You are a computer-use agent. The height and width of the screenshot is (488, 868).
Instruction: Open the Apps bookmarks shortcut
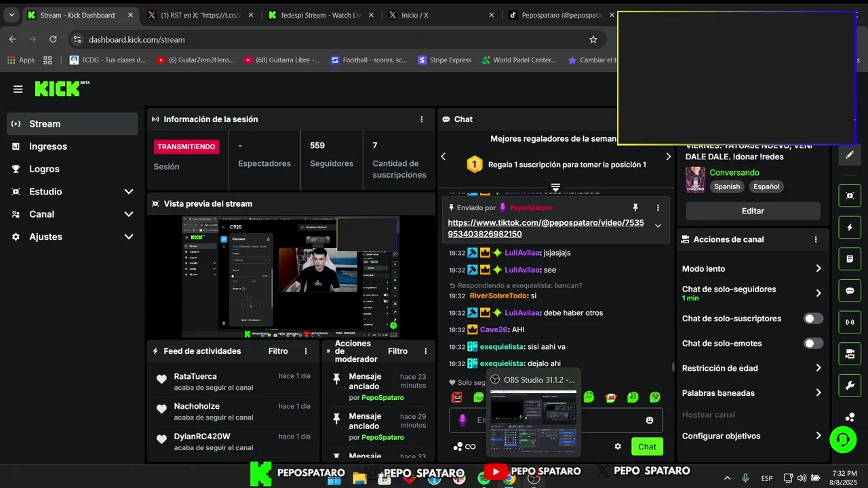click(x=21, y=60)
